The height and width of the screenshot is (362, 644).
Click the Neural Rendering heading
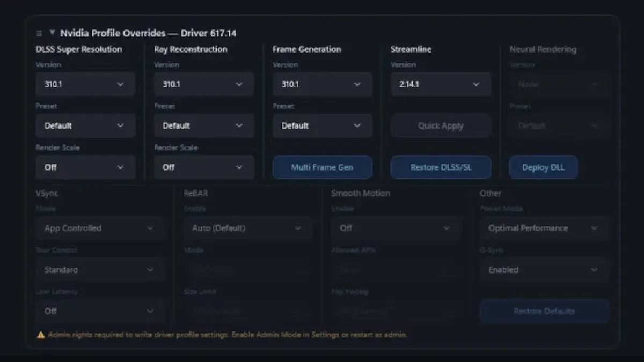click(x=543, y=49)
